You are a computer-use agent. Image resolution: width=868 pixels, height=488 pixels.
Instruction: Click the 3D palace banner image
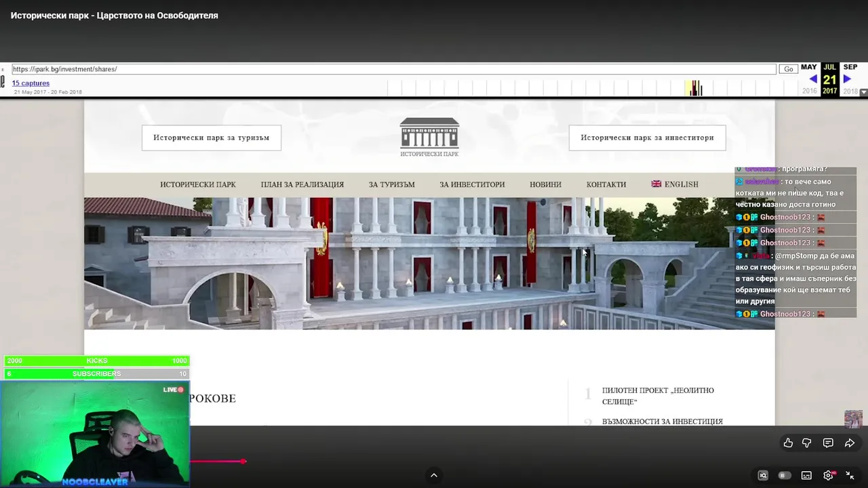click(x=429, y=264)
